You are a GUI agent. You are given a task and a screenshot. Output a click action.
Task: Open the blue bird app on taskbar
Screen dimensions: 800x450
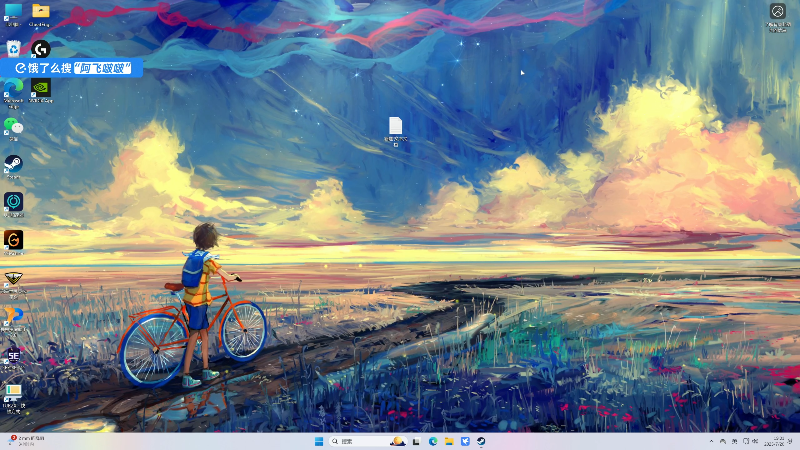[465, 441]
